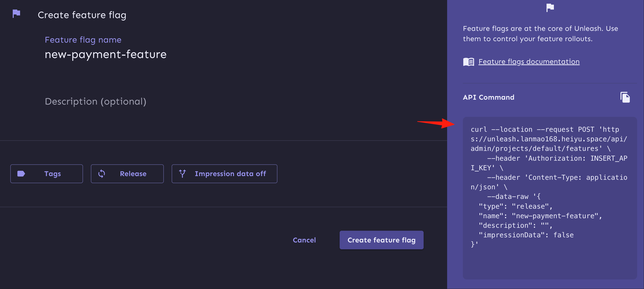
Task: Open the Release flag type dropdown
Action: coord(127,174)
